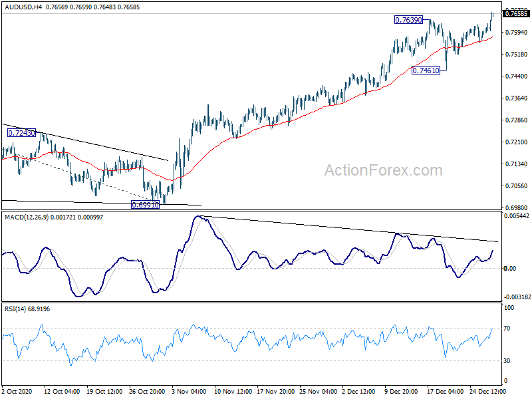Click the 10 Nov 12:00 date label
Screen dimensions: 532x399
click(x=233, y=391)
